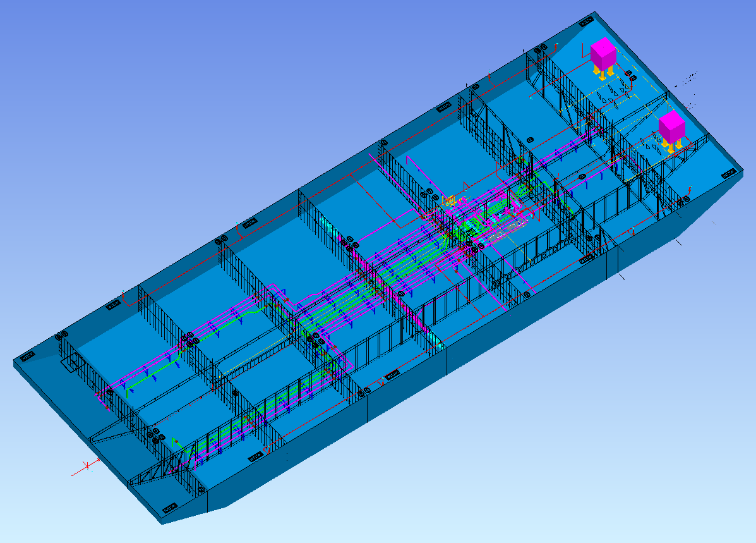Click yellow supports under upper magenta box

603,75
